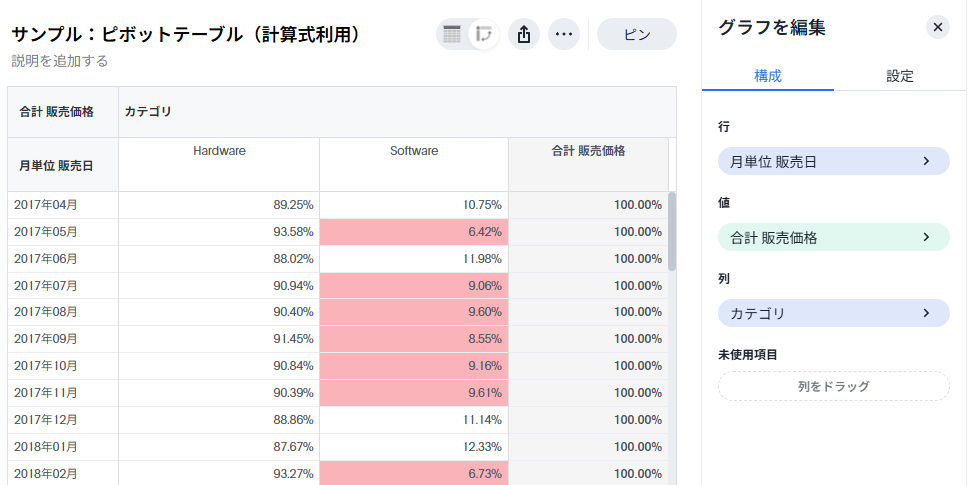Image resolution: width=970 pixels, height=485 pixels.
Task: Click the Hardware column header
Action: click(x=219, y=151)
